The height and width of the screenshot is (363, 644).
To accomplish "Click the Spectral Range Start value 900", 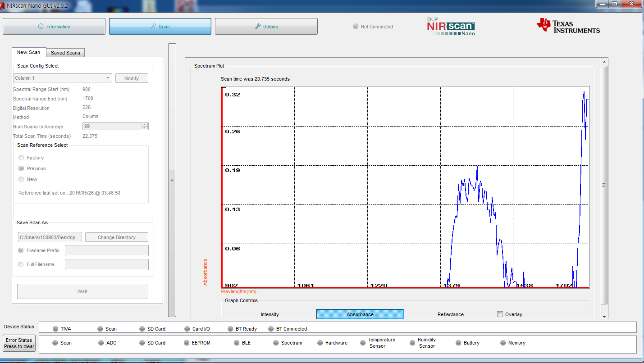I will 87,89.
